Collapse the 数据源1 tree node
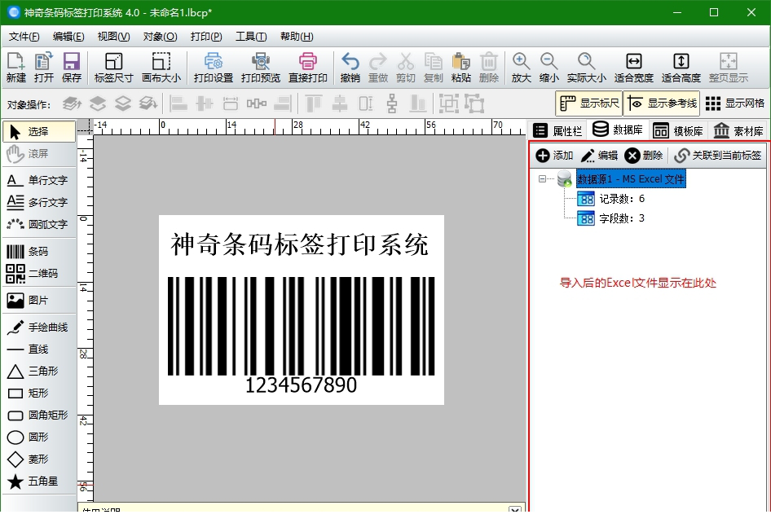Viewport: 771px width, 532px height. pyautogui.click(x=543, y=179)
